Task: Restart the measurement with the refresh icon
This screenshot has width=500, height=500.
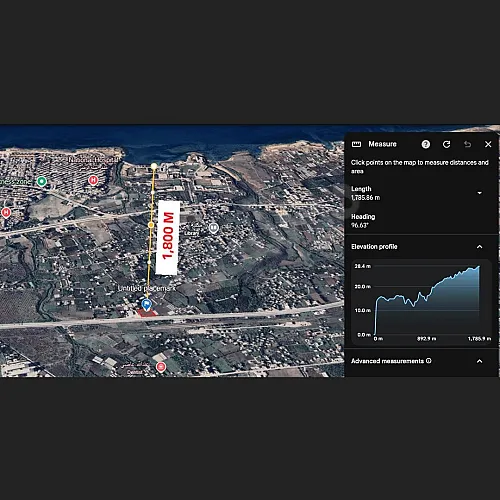Action: tap(446, 144)
